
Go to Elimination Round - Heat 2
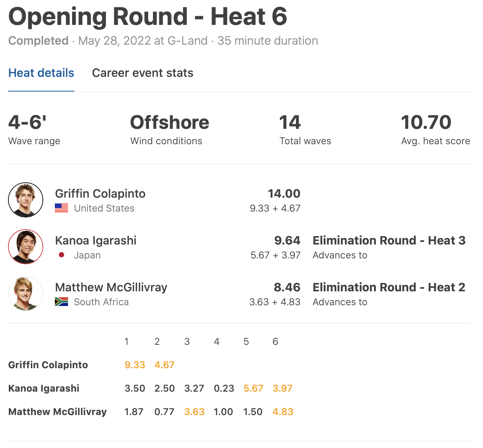[x=389, y=287]
